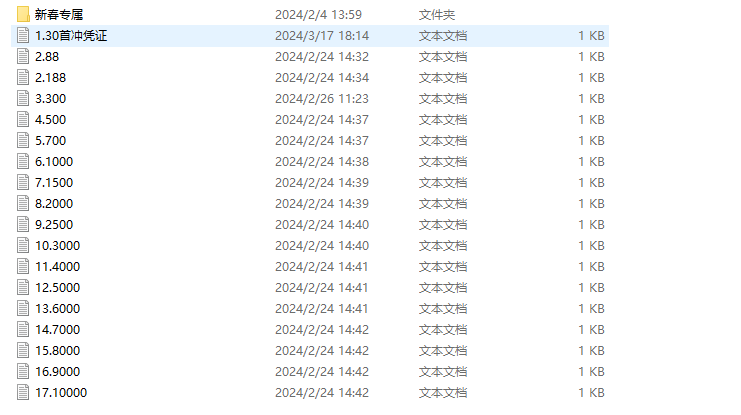
Task: Click the 16.9000 file name
Action: [58, 372]
